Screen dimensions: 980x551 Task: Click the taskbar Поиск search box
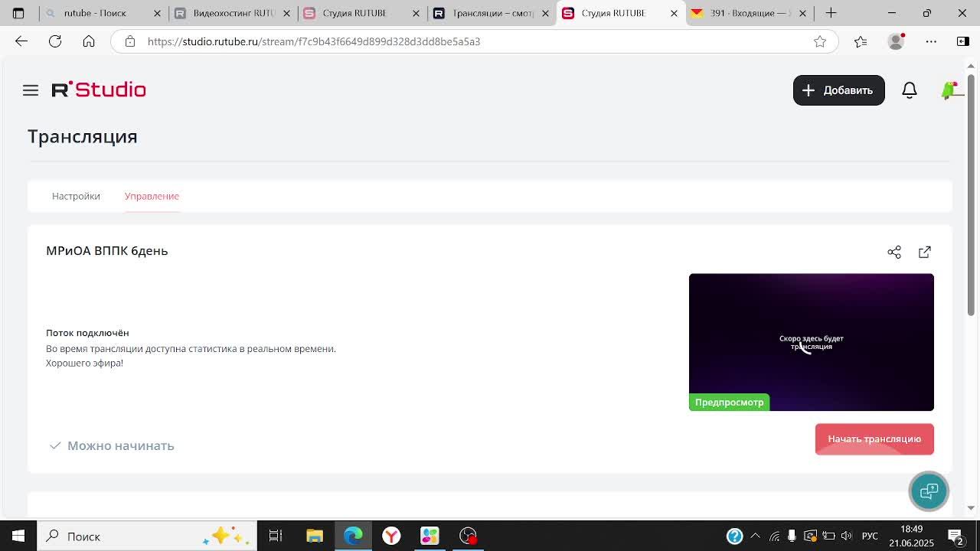click(147, 536)
